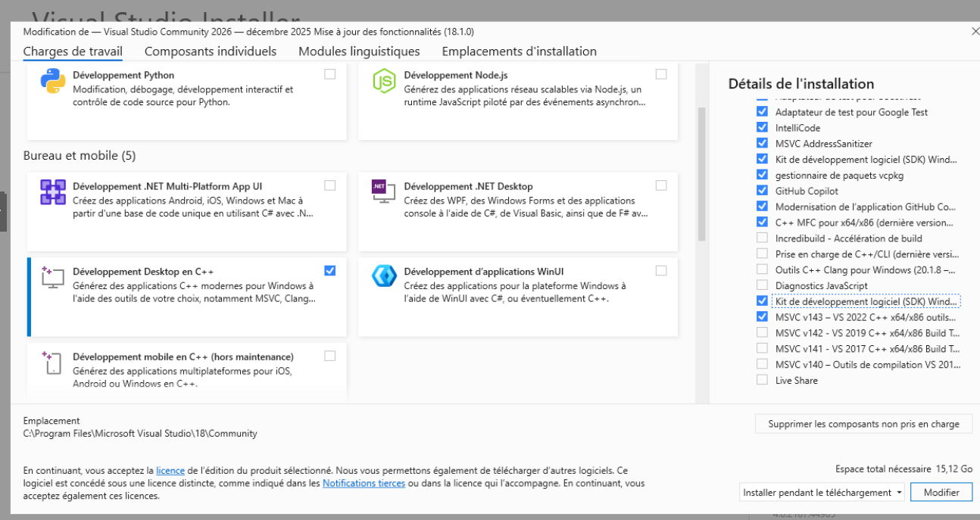The width and height of the screenshot is (980, 520).
Task: Close the modification dialog
Action: pos(975,31)
